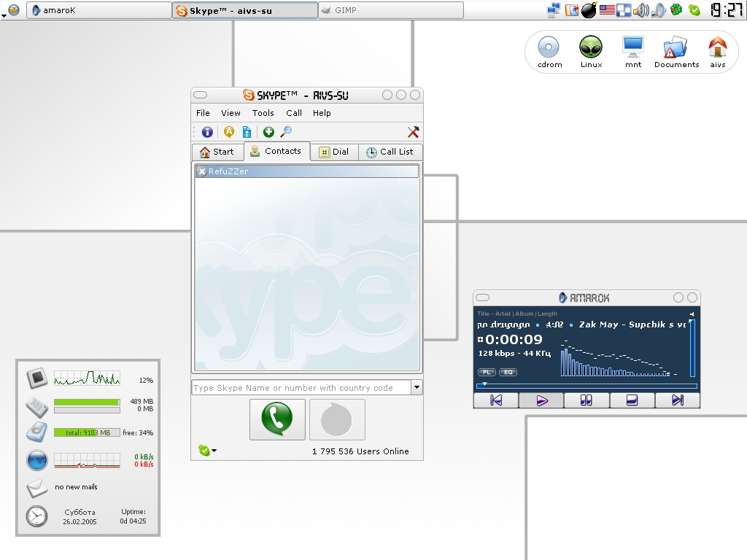Adjust the amaroK vertical volume slider
747x560 pixels.
click(x=692, y=349)
